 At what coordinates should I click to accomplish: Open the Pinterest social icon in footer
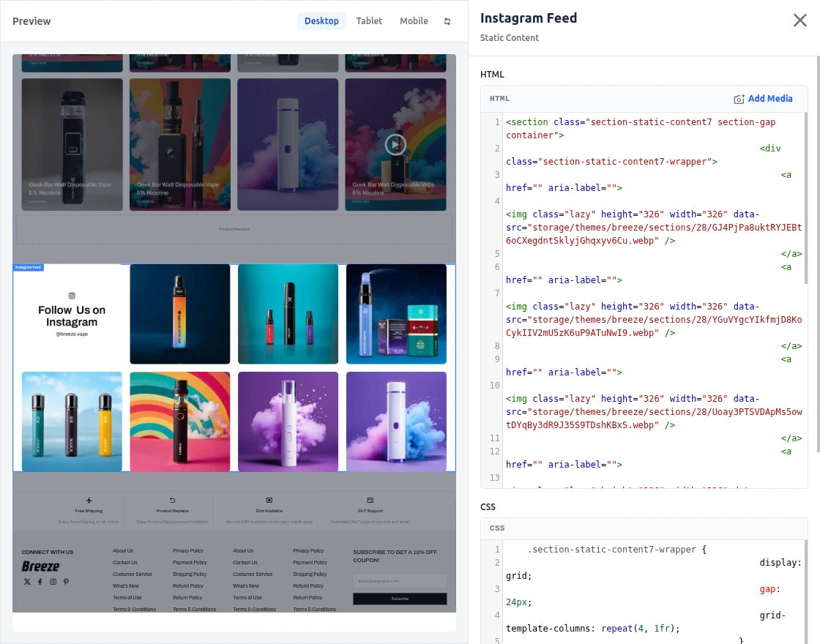click(x=66, y=582)
